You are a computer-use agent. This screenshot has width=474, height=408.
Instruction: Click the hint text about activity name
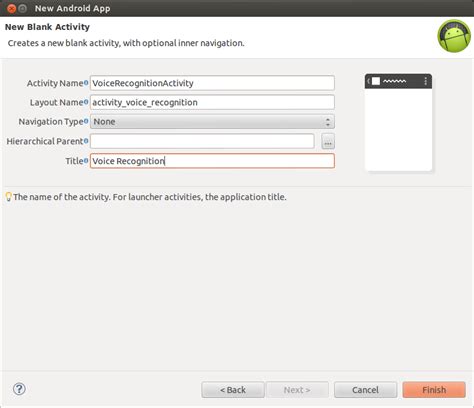pyautogui.click(x=150, y=197)
